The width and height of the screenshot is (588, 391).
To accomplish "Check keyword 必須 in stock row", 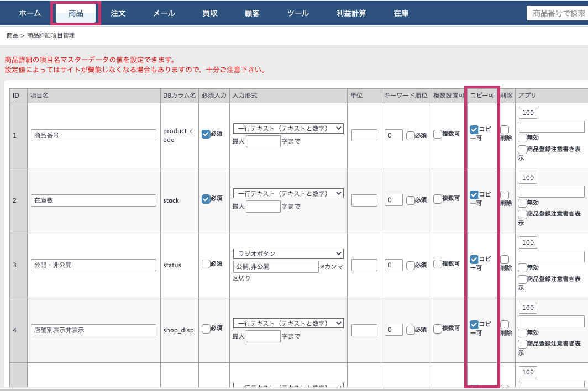I will point(410,200).
